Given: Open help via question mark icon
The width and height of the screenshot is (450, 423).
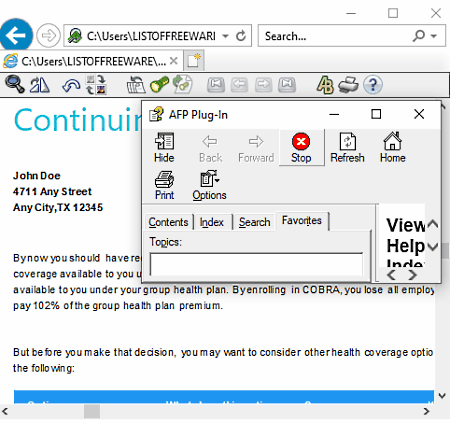Looking at the screenshot, I should (x=373, y=85).
